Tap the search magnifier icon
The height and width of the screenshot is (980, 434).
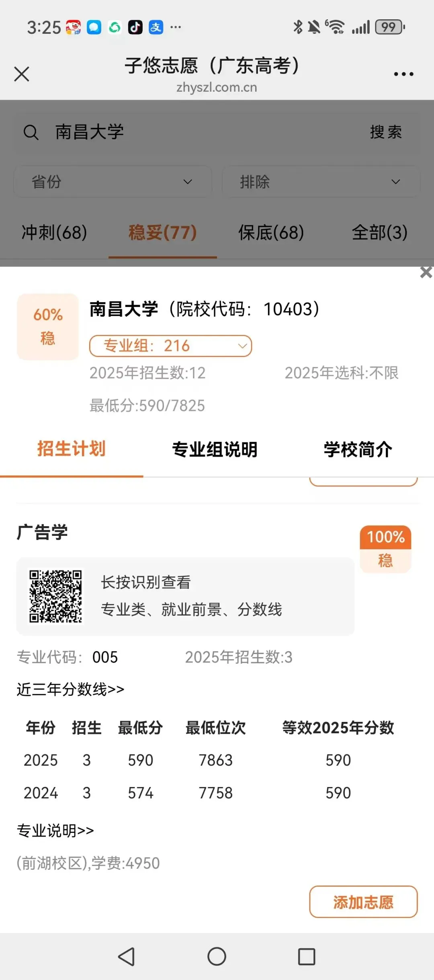tap(31, 132)
